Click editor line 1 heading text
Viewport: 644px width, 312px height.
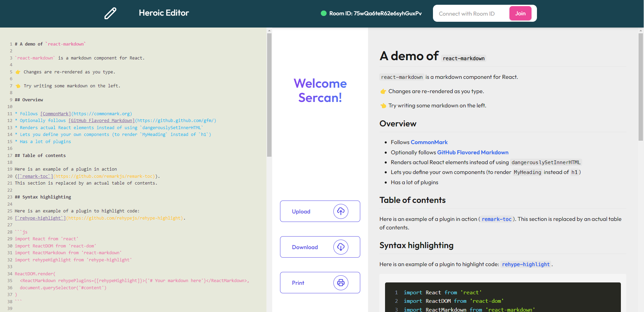coord(50,44)
